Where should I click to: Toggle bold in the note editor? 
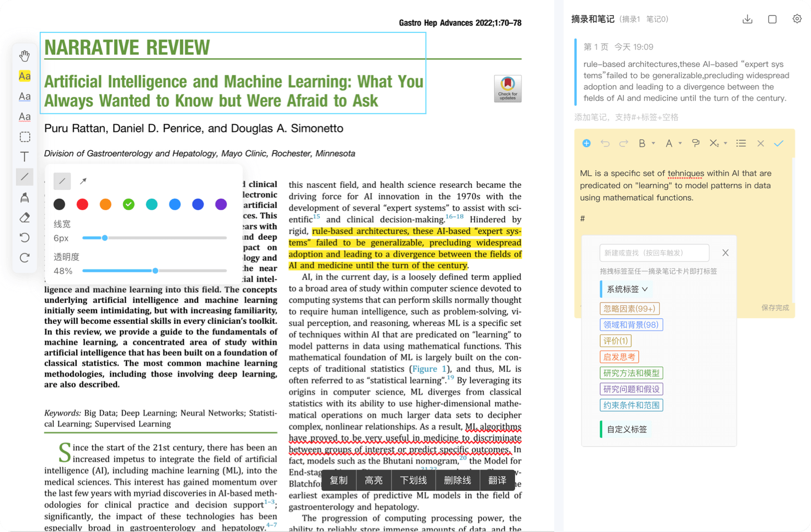(642, 143)
